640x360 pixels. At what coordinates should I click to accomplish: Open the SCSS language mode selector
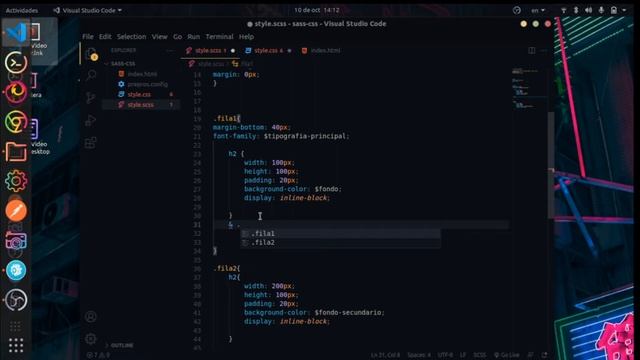pyautogui.click(x=480, y=355)
